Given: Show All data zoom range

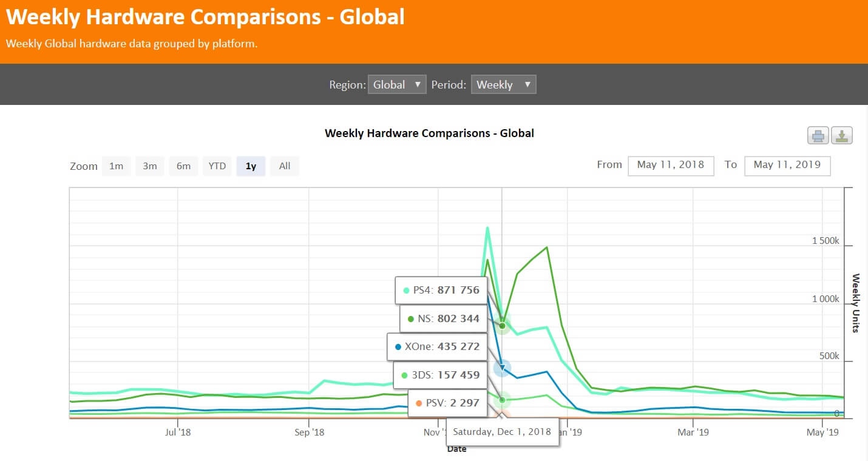Looking at the screenshot, I should pyautogui.click(x=285, y=166).
